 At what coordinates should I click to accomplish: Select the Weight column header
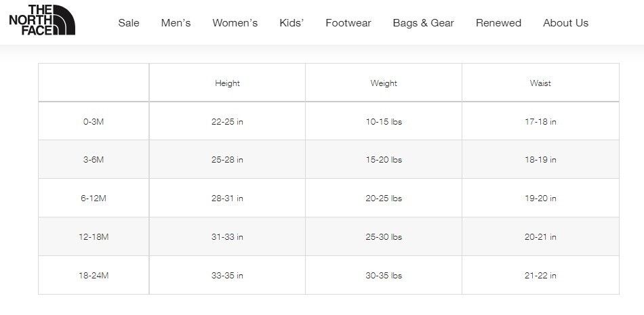pyautogui.click(x=384, y=83)
